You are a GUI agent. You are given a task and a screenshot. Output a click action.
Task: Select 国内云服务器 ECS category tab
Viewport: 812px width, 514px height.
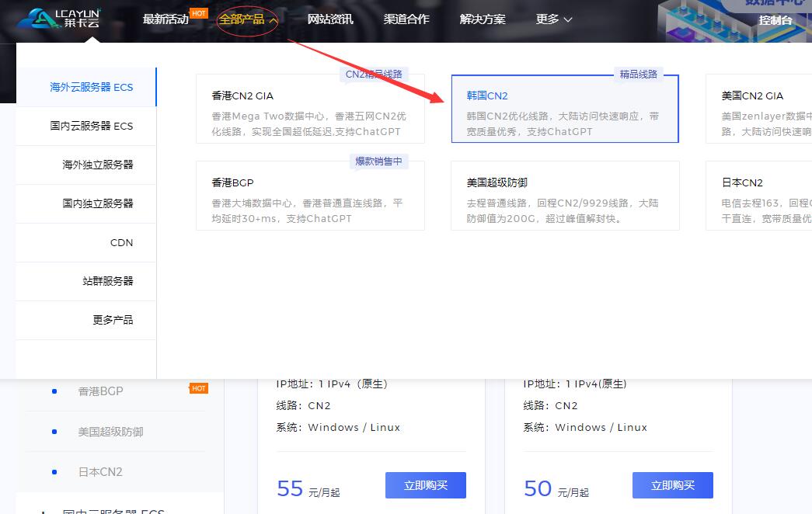(x=86, y=126)
